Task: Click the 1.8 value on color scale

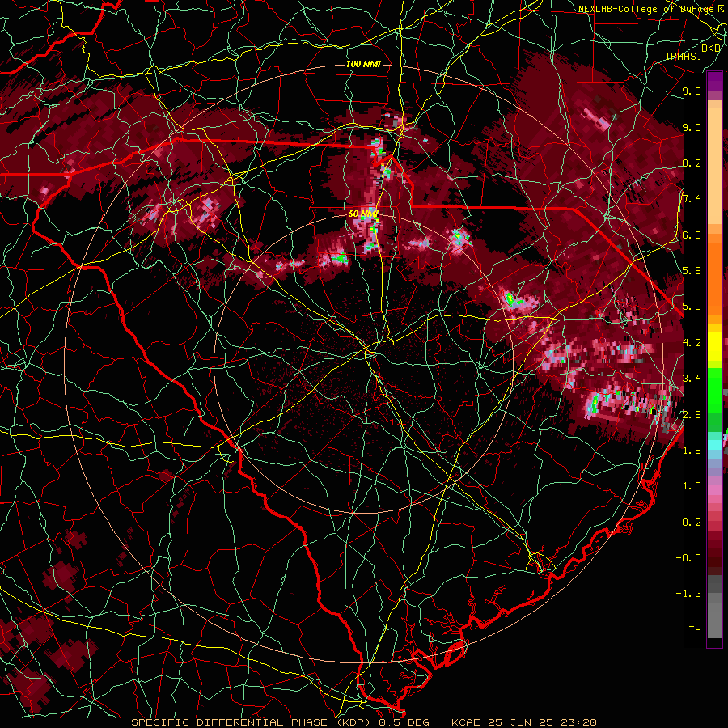Action: point(692,450)
